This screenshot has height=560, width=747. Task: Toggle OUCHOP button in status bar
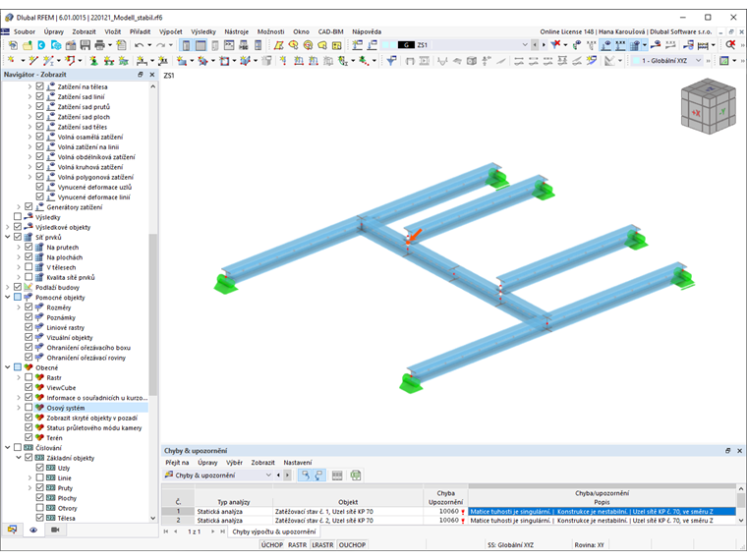tap(352, 544)
